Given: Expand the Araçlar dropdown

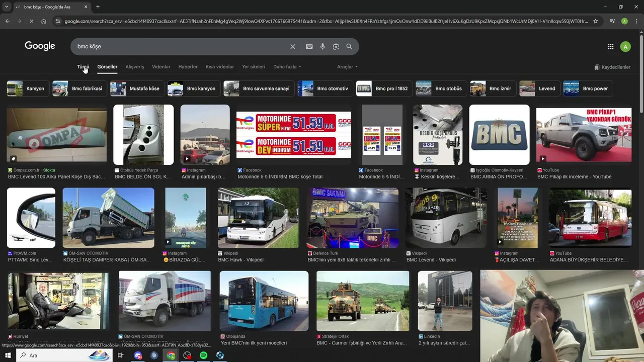Looking at the screenshot, I should coord(347,66).
